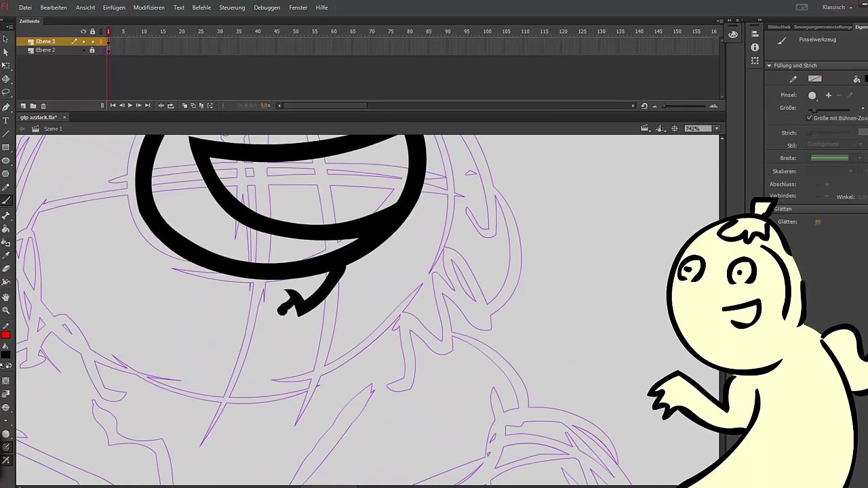The height and width of the screenshot is (488, 868).
Task: Enable onion skin in the timeline
Action: 184,106
